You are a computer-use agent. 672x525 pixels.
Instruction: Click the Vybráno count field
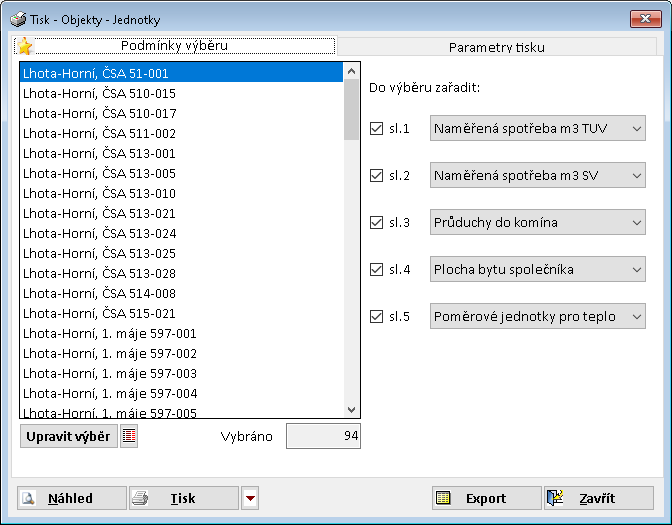pyautogui.click(x=322, y=436)
